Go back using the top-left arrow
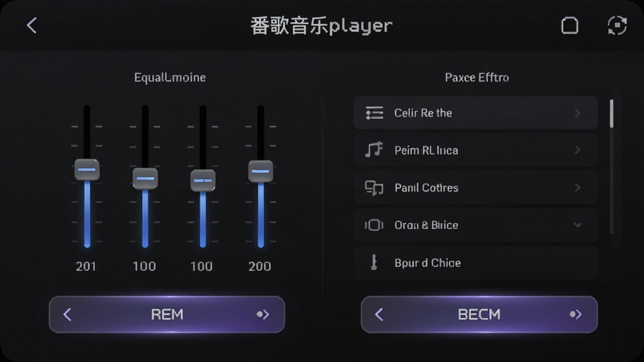 (x=31, y=25)
